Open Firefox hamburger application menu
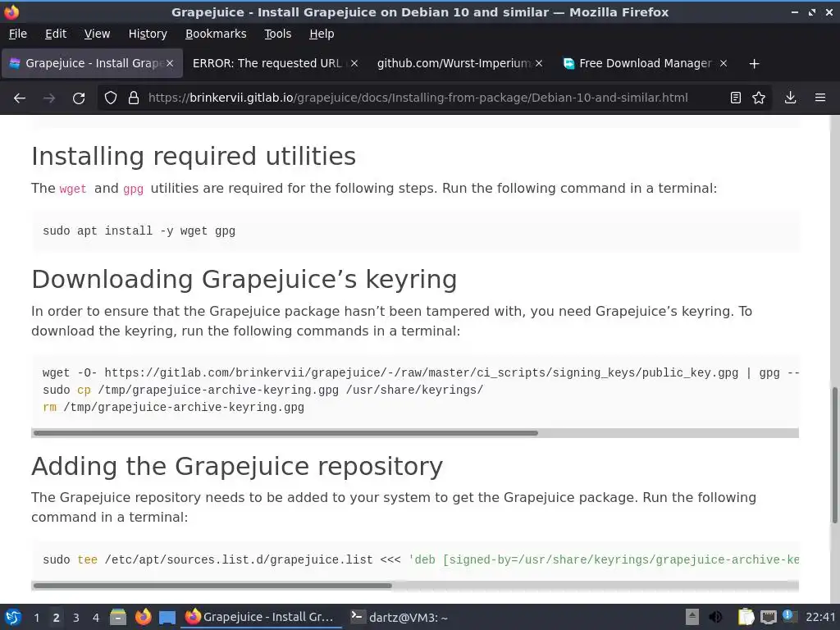This screenshot has height=630, width=840. pos(820,98)
